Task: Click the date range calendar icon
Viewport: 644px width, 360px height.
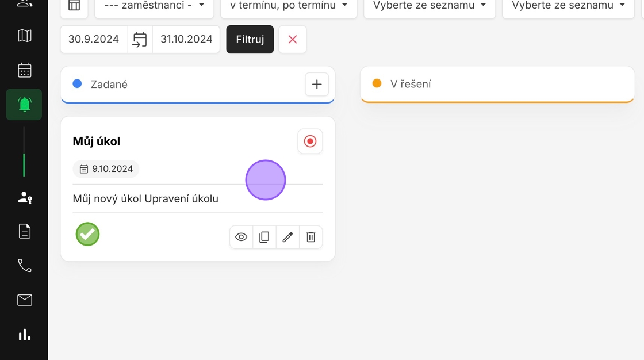Action: point(140,40)
